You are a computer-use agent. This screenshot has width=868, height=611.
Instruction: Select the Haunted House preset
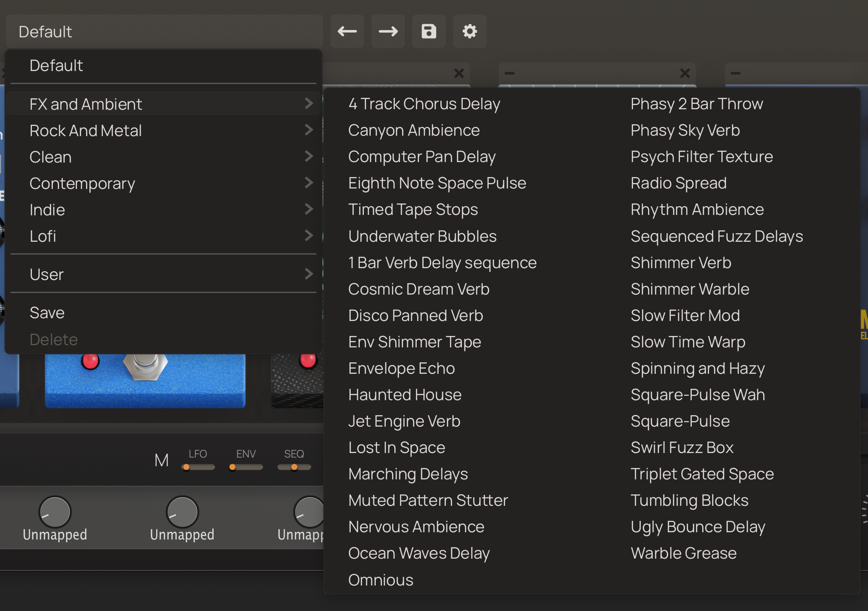click(404, 395)
